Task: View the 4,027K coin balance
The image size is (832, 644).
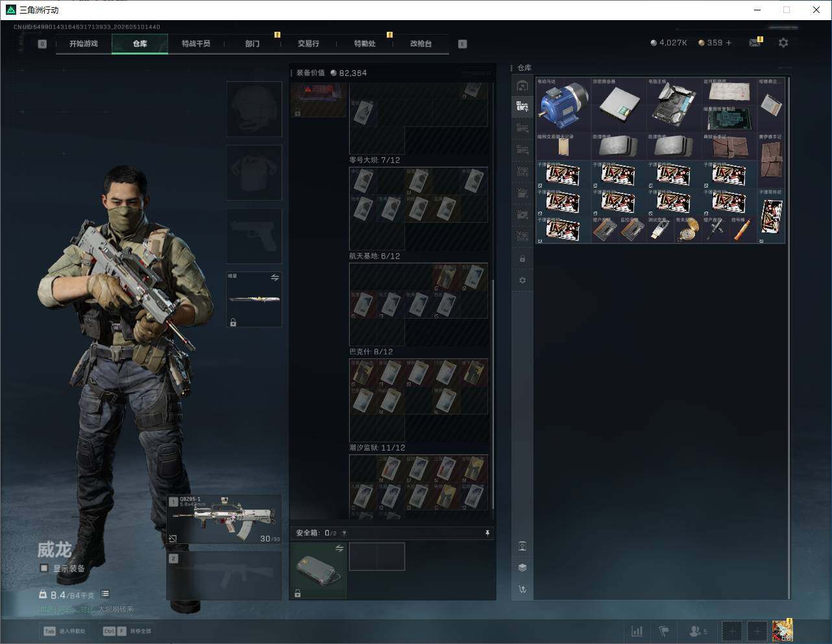Action: coord(668,43)
